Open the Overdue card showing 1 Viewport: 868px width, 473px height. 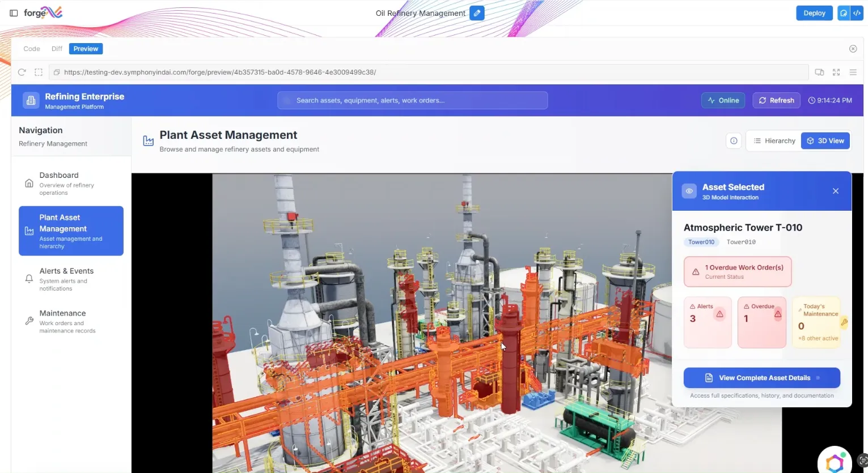[x=762, y=322]
